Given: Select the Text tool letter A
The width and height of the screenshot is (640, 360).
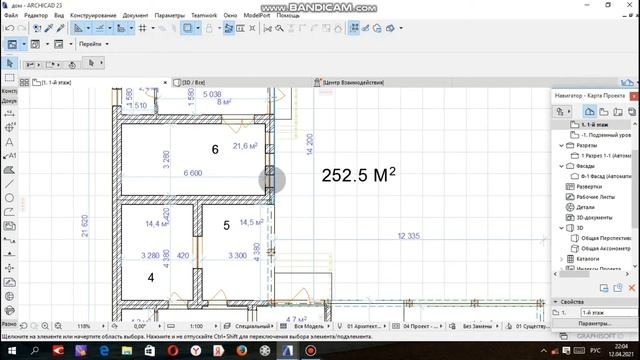Looking at the screenshot, I should click(x=9, y=142).
